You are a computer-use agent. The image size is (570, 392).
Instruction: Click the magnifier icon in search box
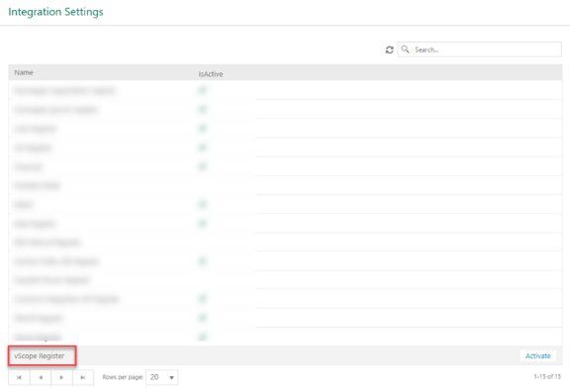tap(405, 49)
